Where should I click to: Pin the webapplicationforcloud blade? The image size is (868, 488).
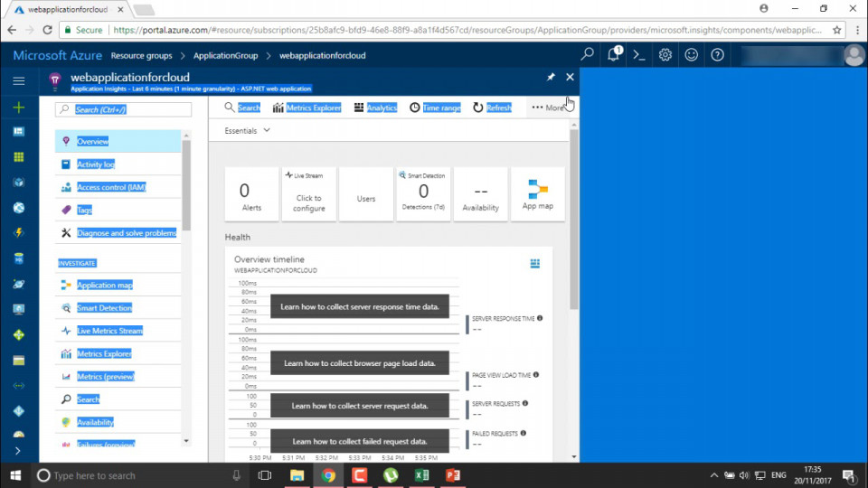(551, 77)
